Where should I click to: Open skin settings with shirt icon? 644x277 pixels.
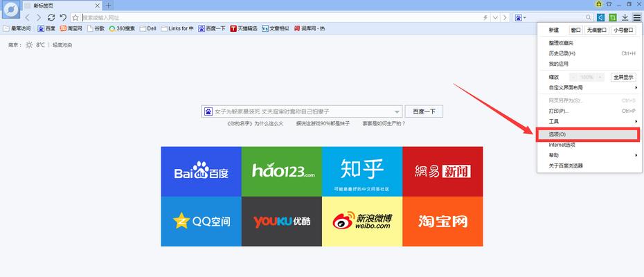[609, 4]
